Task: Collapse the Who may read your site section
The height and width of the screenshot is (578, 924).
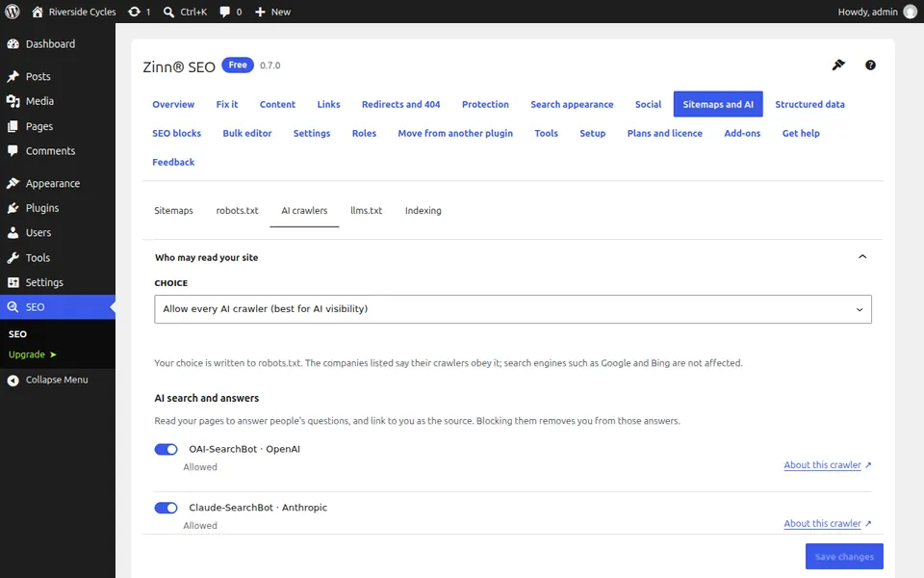Action: coord(862,256)
